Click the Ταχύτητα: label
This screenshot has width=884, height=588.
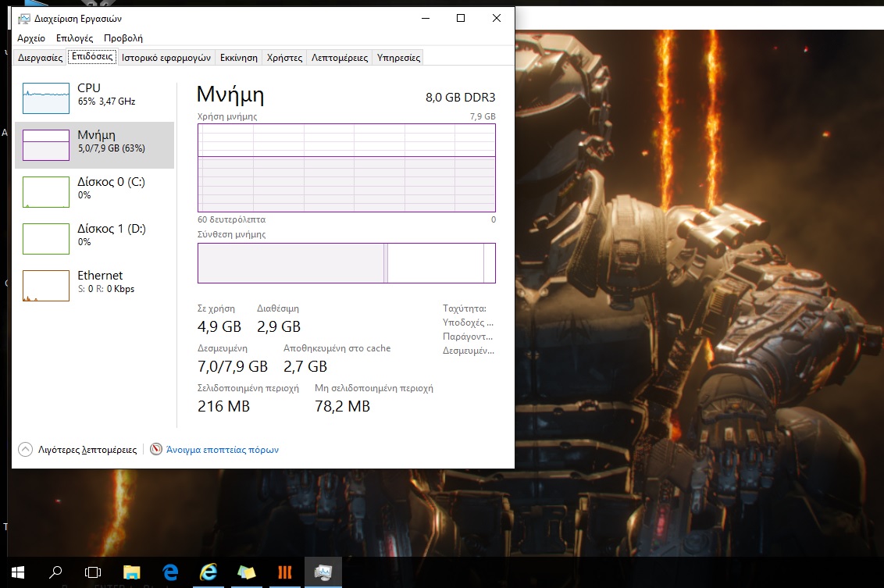465,308
